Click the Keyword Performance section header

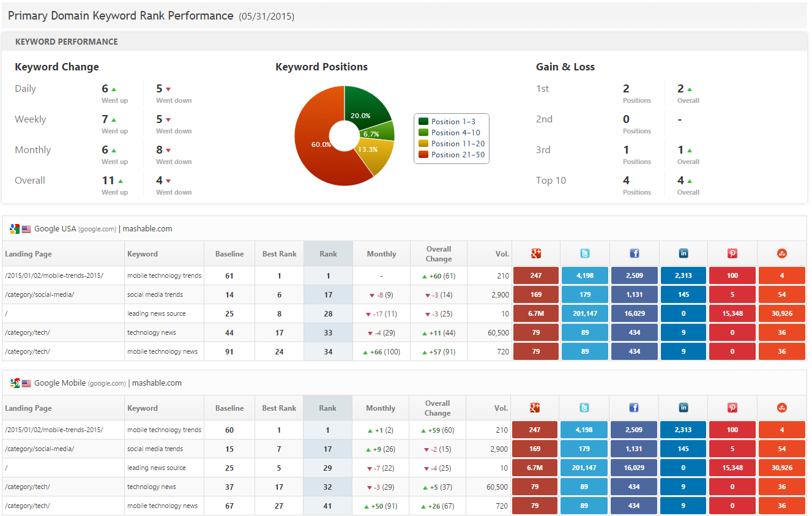click(x=67, y=42)
